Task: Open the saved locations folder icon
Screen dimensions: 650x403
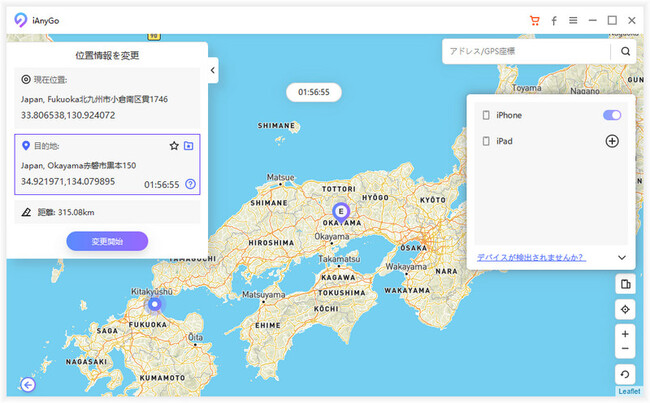Action: [189, 146]
